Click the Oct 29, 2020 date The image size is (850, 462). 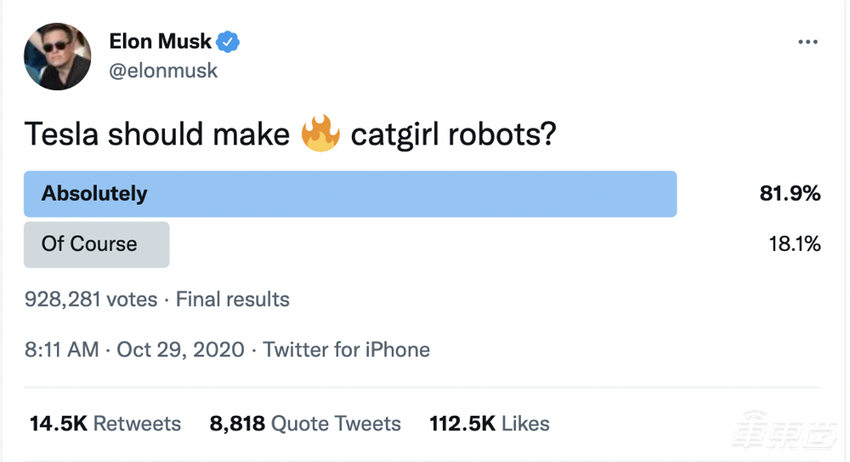pos(179,350)
